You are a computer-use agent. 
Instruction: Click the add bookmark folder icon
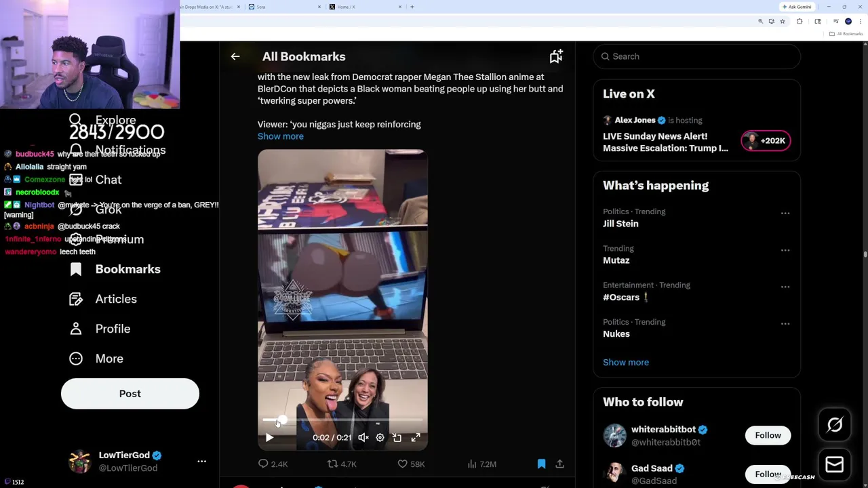[556, 56]
